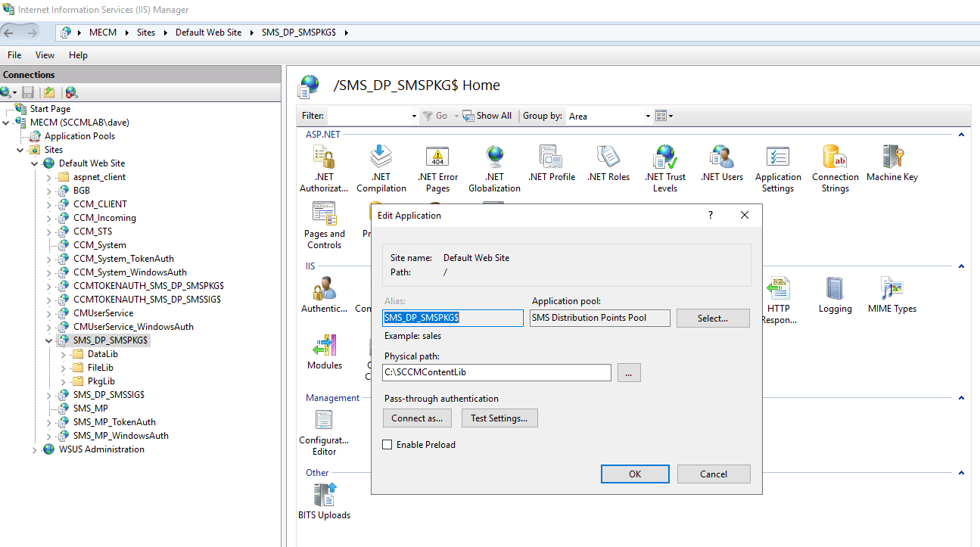
Task: Select SMS_MP_TokenAuth in the tree
Action: (114, 422)
